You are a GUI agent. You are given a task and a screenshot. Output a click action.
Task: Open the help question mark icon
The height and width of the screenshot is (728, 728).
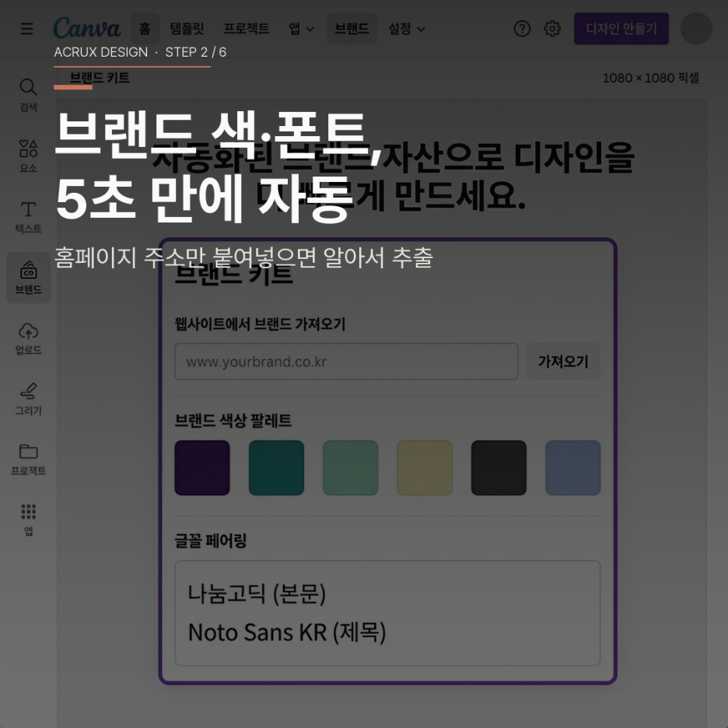(x=522, y=29)
